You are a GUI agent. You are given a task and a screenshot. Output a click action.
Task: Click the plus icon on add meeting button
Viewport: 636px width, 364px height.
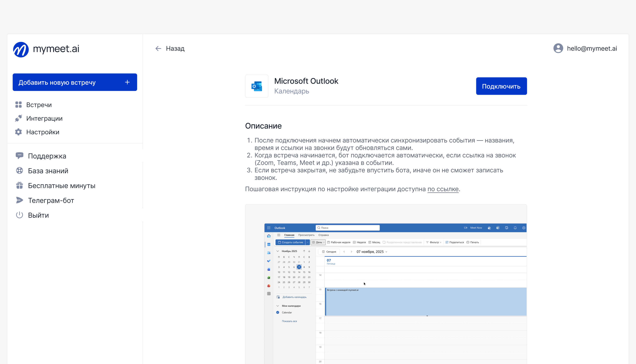coord(127,82)
